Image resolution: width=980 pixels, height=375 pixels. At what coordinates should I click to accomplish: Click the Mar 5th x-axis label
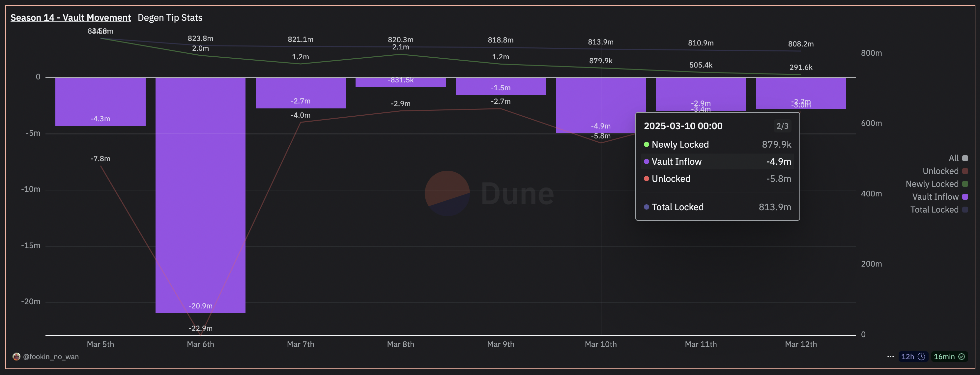point(101,344)
